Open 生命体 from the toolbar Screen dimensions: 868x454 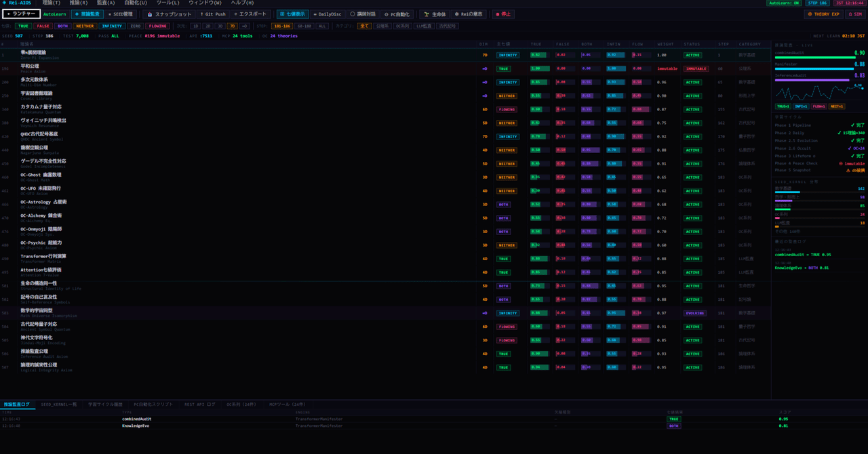tap(435, 14)
